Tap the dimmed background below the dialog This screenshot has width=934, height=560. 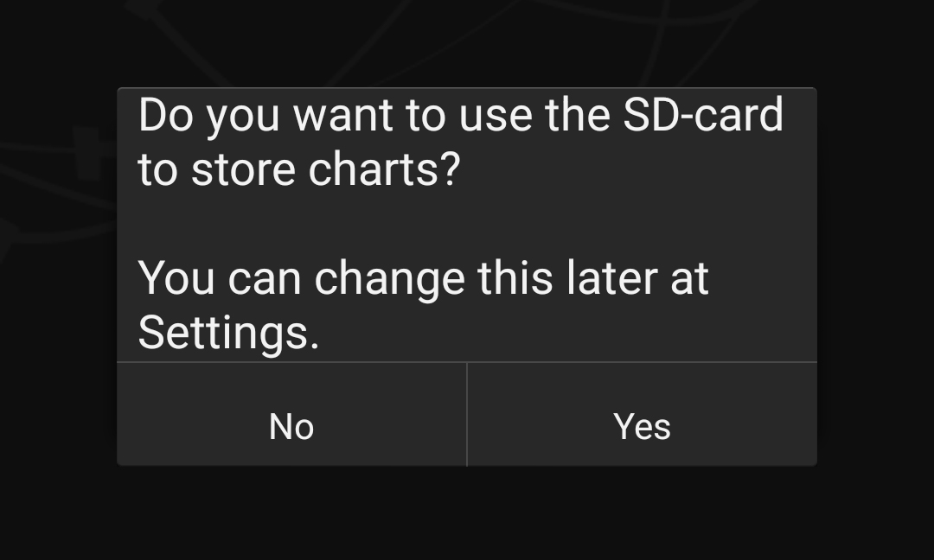467,514
